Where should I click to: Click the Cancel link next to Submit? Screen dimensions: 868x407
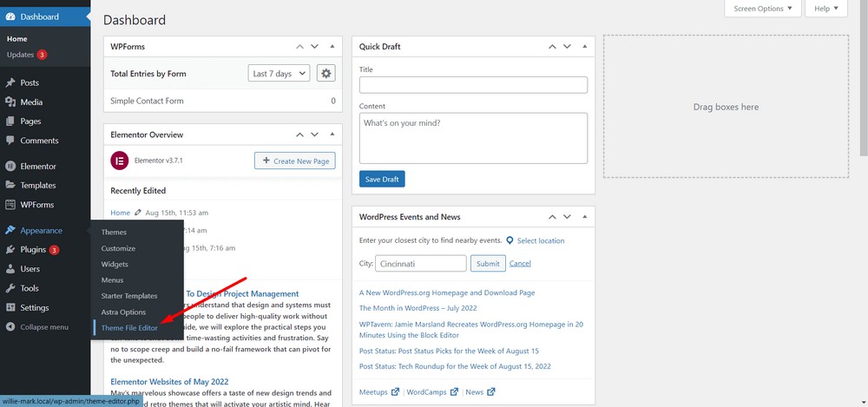pyautogui.click(x=520, y=264)
